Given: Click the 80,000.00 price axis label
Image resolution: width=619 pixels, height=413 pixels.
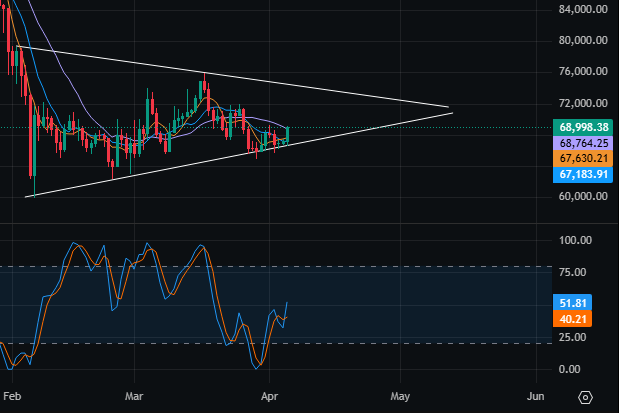Looking at the screenshot, I should pos(583,40).
